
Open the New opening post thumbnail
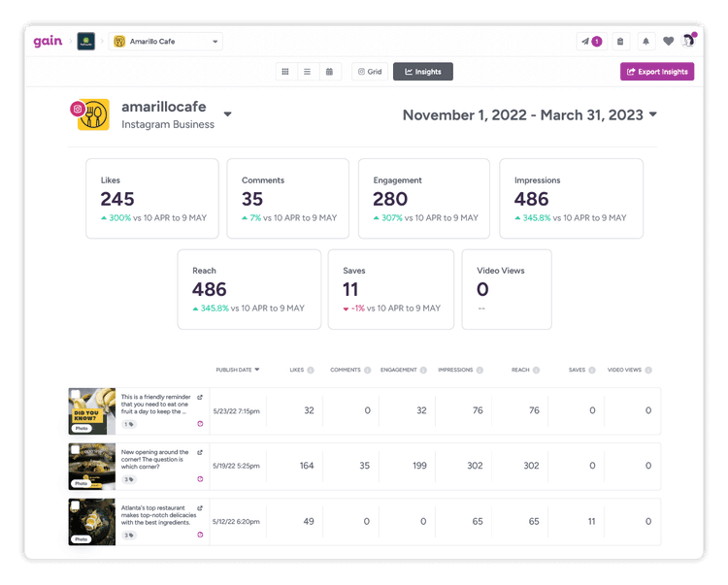(x=92, y=467)
